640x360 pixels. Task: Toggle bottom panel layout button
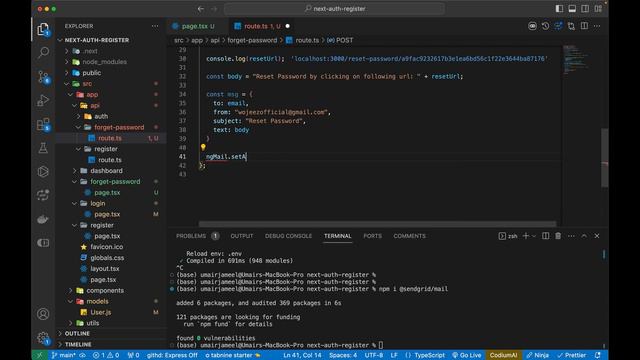click(x=572, y=9)
